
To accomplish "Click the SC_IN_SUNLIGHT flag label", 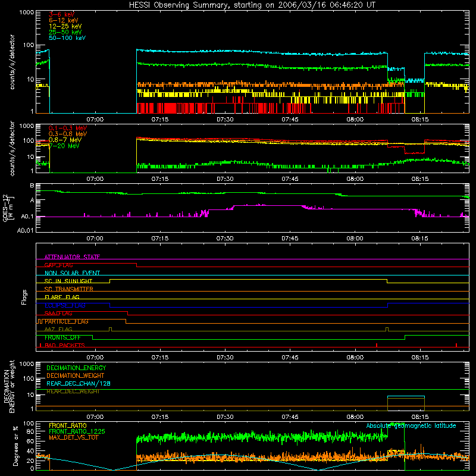I will tap(68, 281).
